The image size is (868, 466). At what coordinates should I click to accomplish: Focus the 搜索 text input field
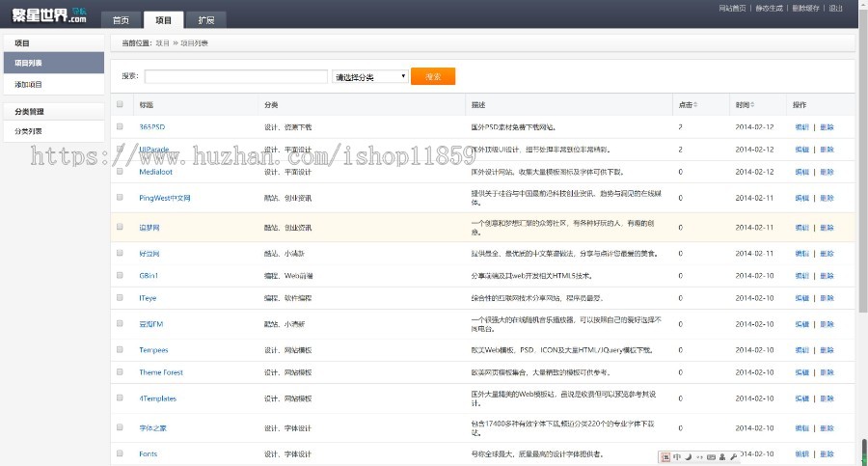pos(236,76)
